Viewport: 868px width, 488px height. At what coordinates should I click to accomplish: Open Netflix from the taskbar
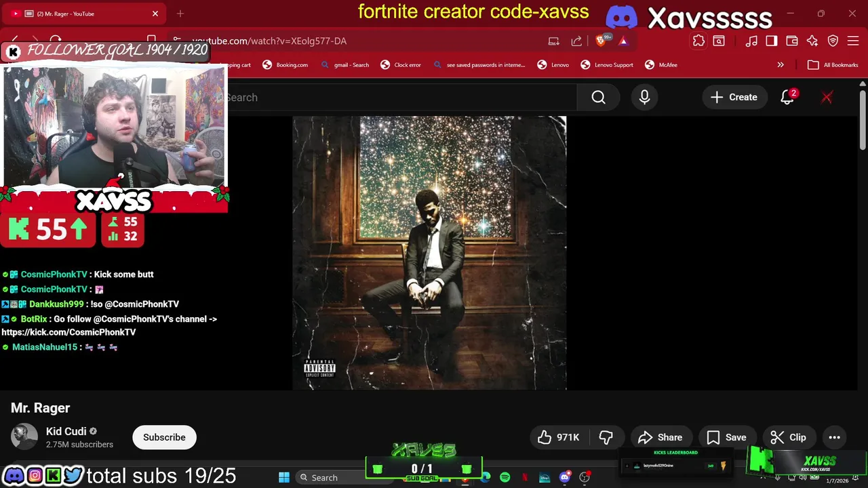click(524, 477)
